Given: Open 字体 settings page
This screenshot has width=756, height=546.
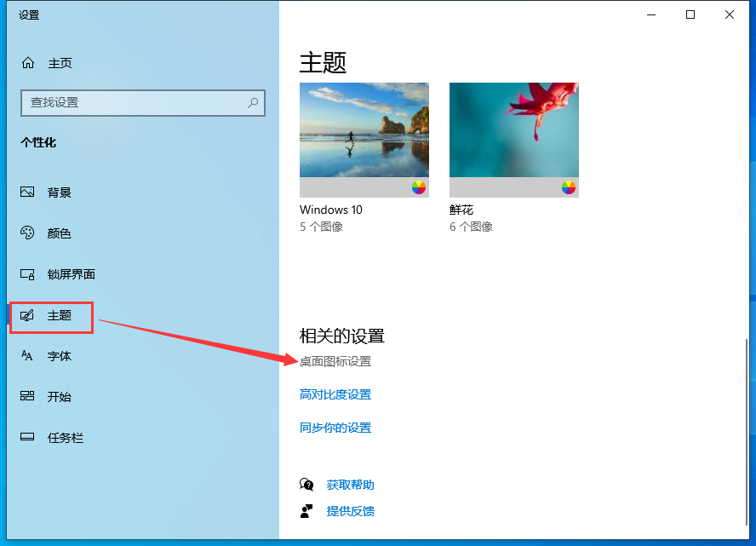Looking at the screenshot, I should pyautogui.click(x=60, y=356).
